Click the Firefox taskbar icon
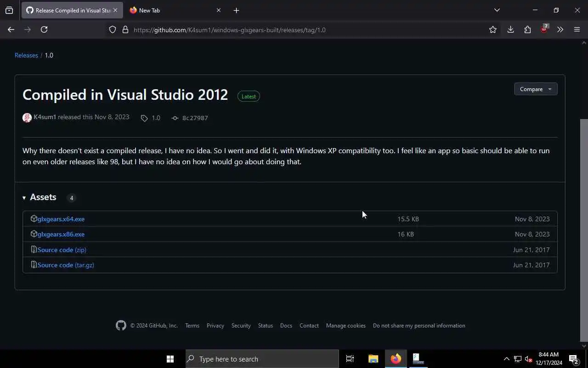Viewport: 588px width, 368px height. click(396, 359)
